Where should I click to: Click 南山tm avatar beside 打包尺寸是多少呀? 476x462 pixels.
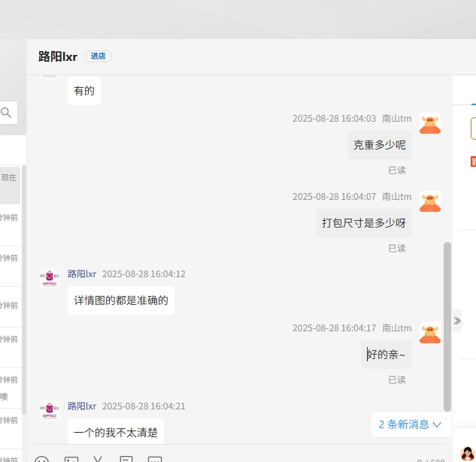click(430, 202)
